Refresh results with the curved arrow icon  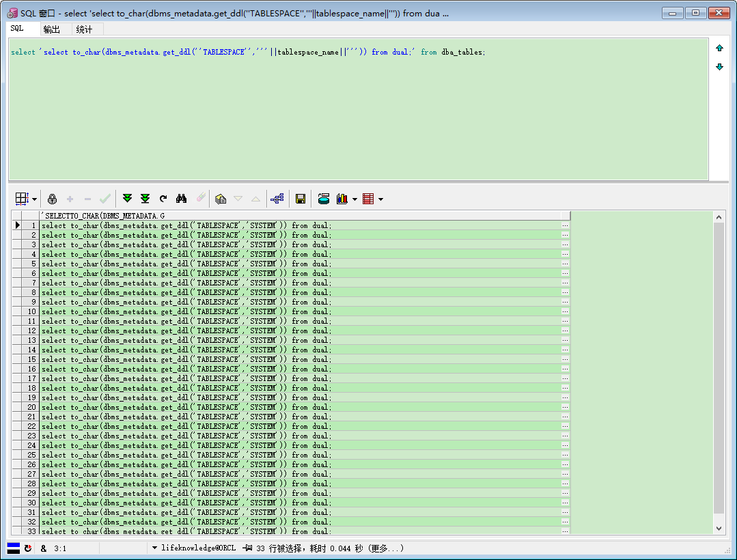tap(163, 199)
